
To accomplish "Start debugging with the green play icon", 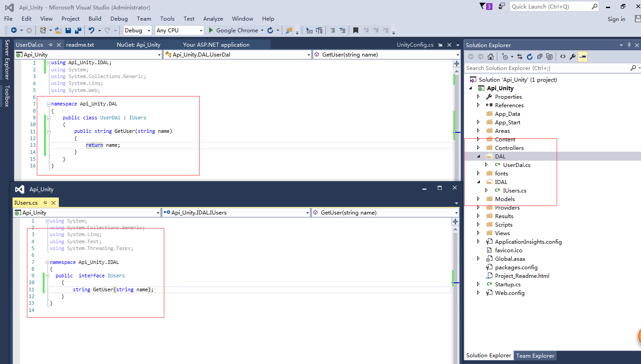I will 211,31.
